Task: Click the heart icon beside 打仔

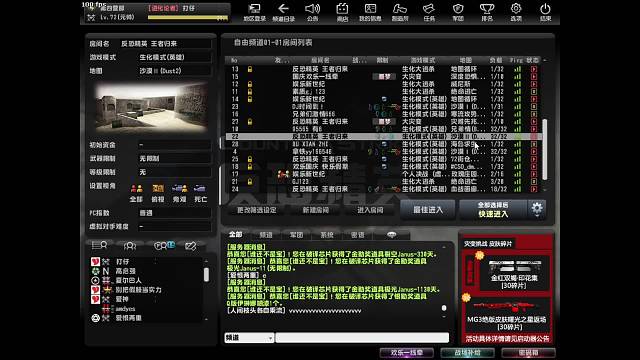Action: click(x=95, y=262)
